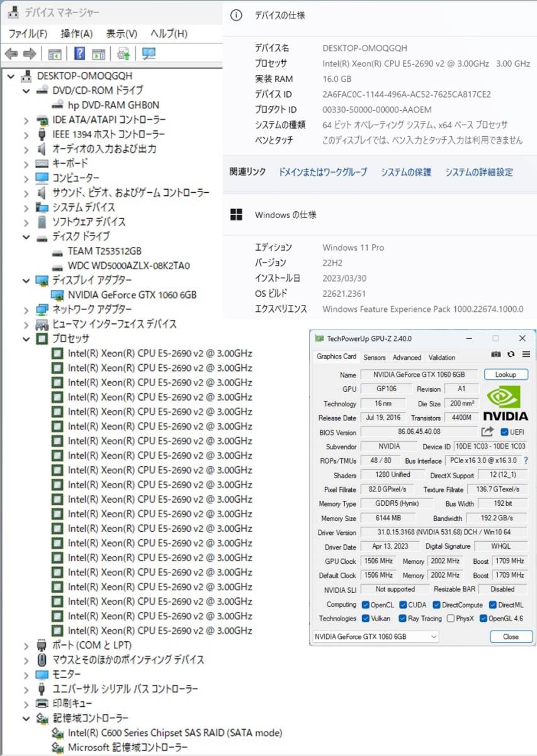Click the info icon beside デバイスの仕様

[236, 16]
